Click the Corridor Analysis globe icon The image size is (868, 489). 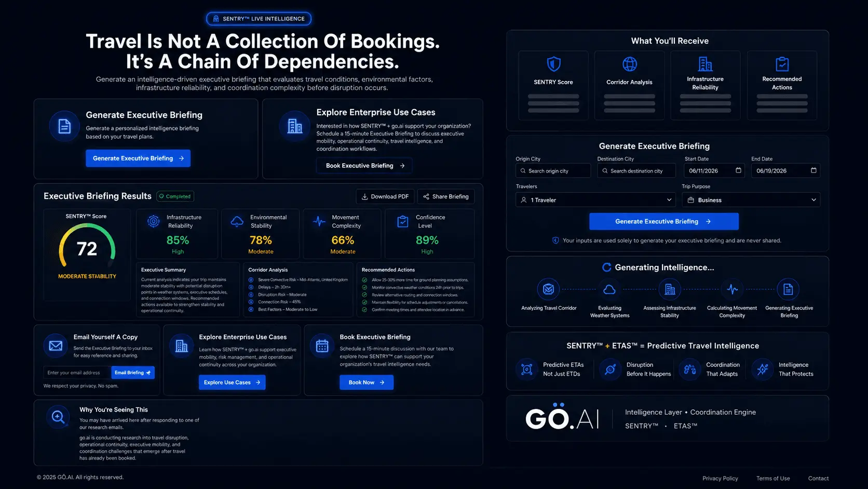[x=630, y=64]
